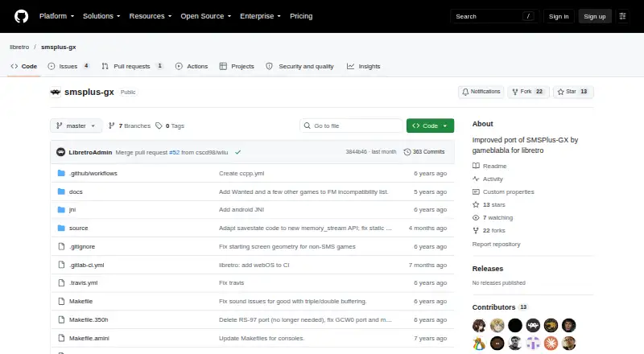Open the .github/workflows folder
Screen dimensions: 644x354
tap(93, 173)
